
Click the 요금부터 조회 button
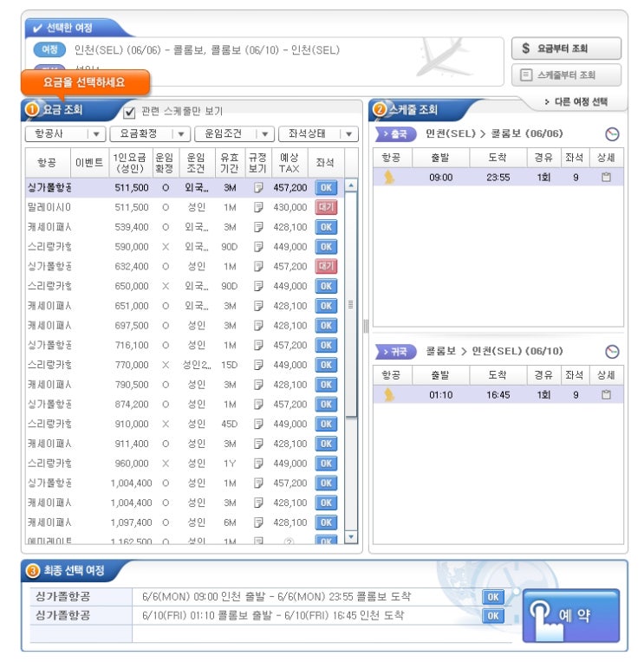pyautogui.click(x=566, y=49)
